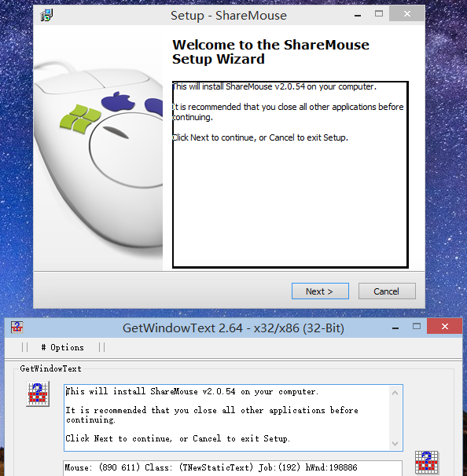
Task: Click the Cancel button in Setup
Action: [387, 291]
